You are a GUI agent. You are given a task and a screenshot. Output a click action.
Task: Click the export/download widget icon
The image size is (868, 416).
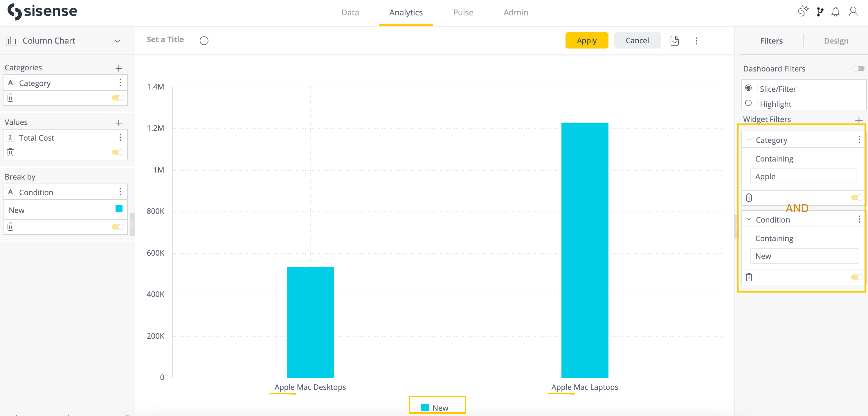(x=675, y=40)
